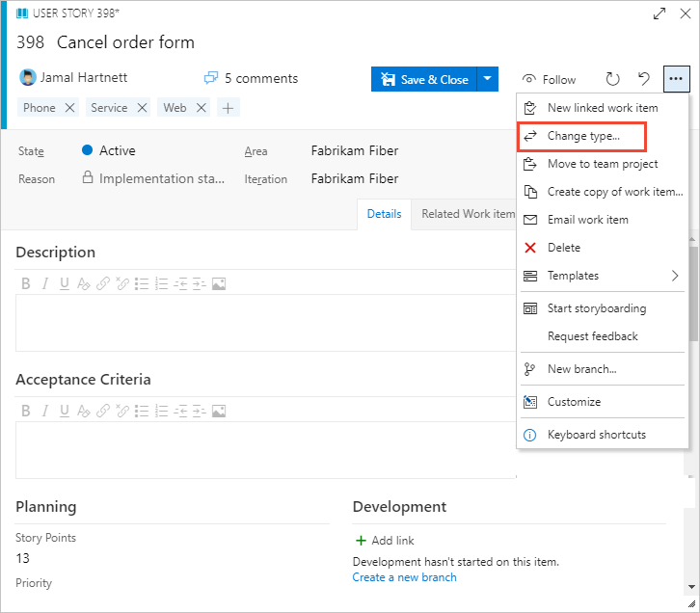The image size is (700, 613).
Task: Select Change type... from the menu
Action: (581, 136)
